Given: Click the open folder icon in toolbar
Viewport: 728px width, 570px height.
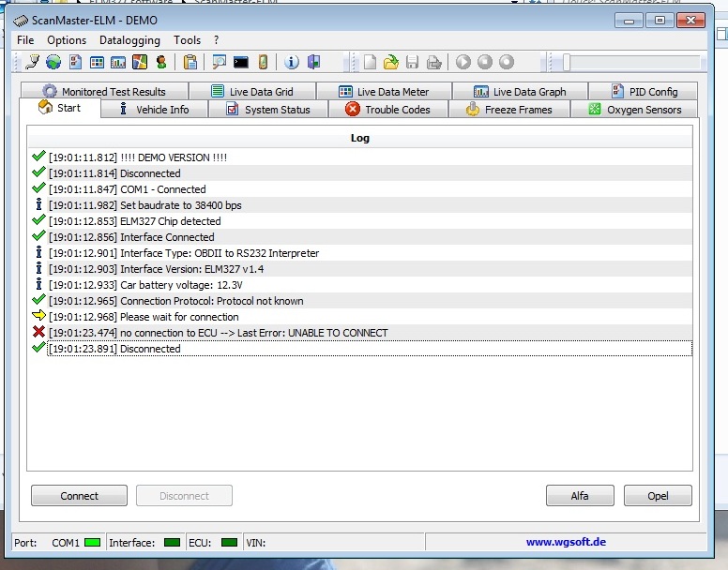Looking at the screenshot, I should click(x=391, y=63).
